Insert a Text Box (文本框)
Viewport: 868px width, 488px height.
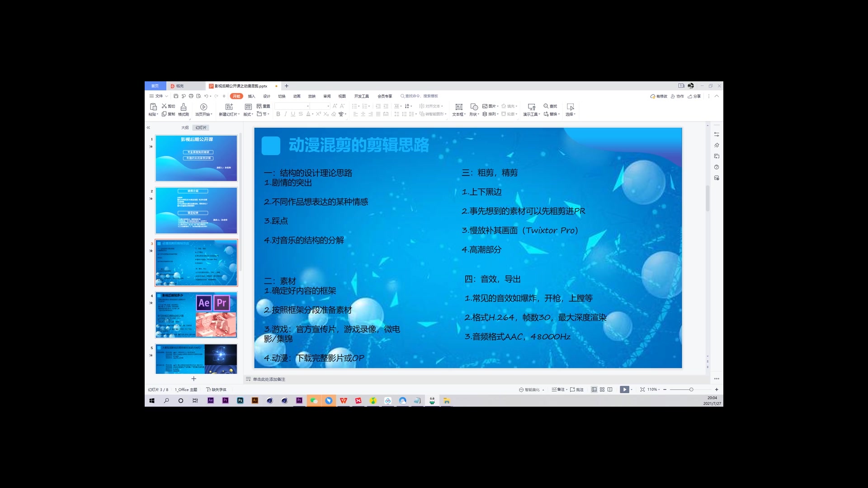click(459, 109)
